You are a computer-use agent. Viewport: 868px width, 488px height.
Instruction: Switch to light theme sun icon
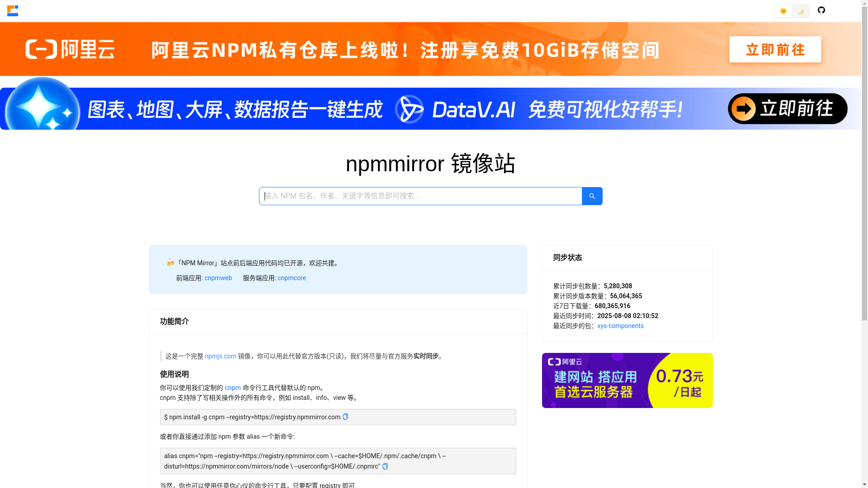pos(783,11)
